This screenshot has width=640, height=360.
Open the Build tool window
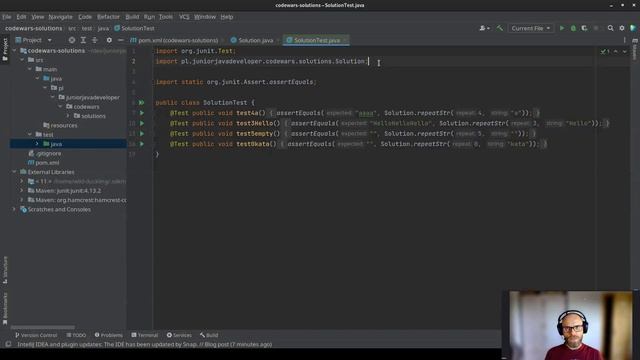coord(209,335)
